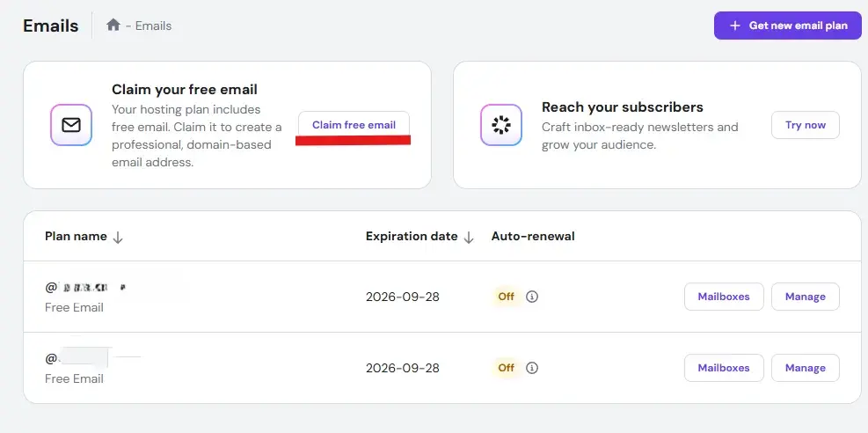868x433 pixels.
Task: Toggle the Off auto-renewal badge in first row
Action: coord(506,297)
